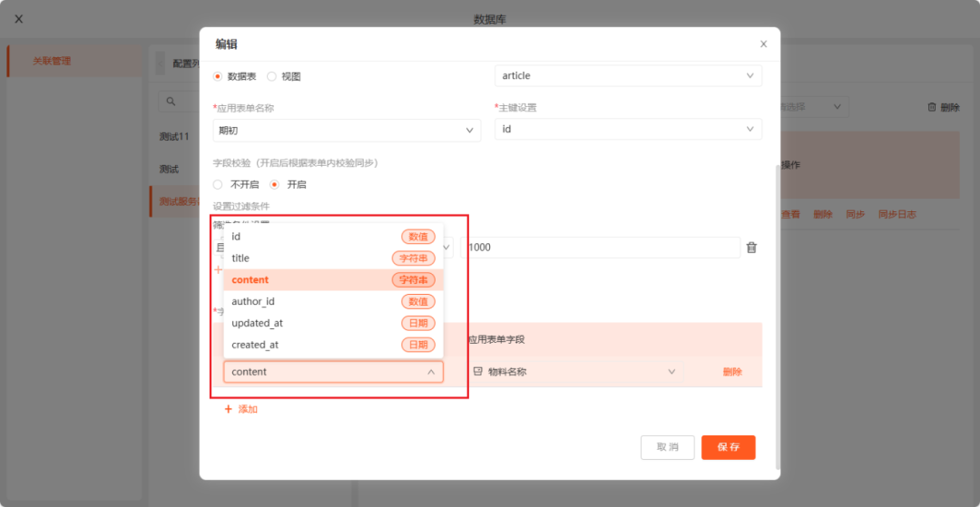Select updated_at option in the field list
The image size is (980, 507).
click(333, 324)
